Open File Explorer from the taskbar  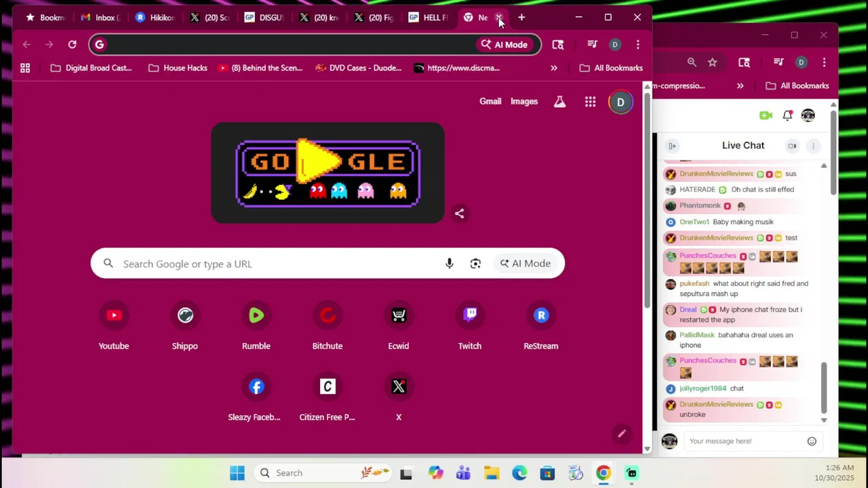(492, 473)
